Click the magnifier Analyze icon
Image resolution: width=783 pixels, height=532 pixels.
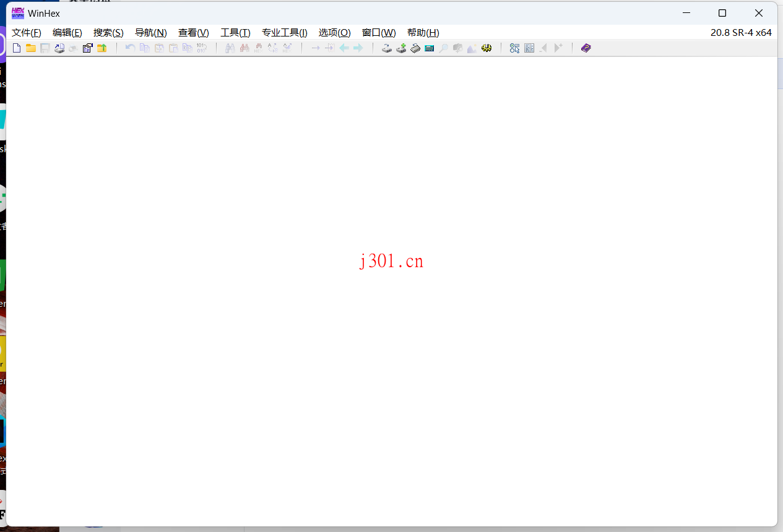444,48
